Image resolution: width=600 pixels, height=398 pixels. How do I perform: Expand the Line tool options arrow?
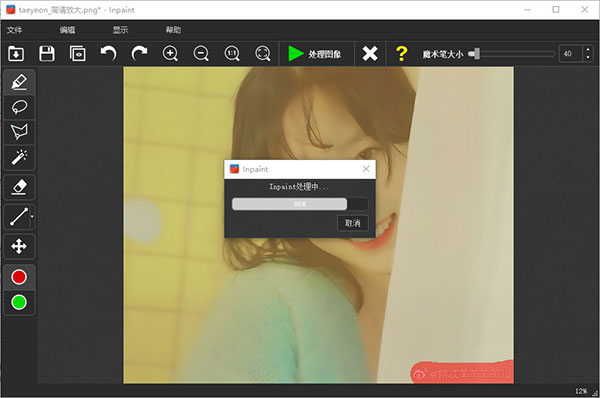coord(32,217)
